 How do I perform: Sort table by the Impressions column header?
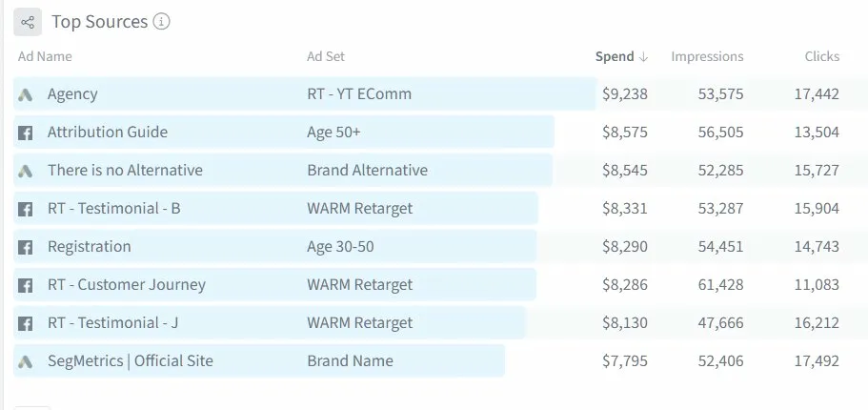(x=707, y=56)
